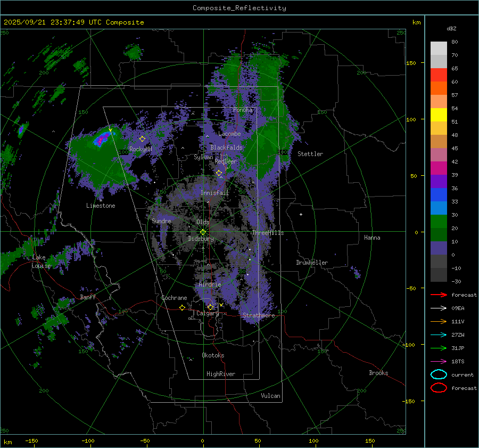Image resolution: width=479 pixels, height=448 pixels.
Task: Click the red forecast ellipse legend icon
Action: [x=439, y=388]
